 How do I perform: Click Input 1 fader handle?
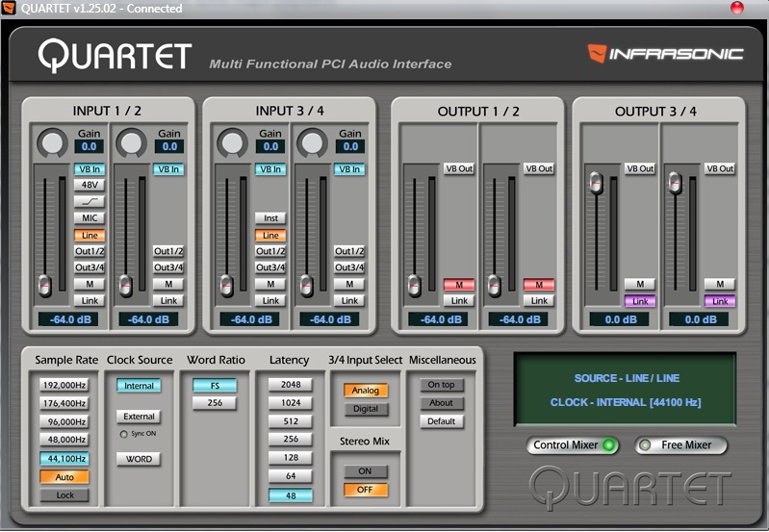(44, 287)
